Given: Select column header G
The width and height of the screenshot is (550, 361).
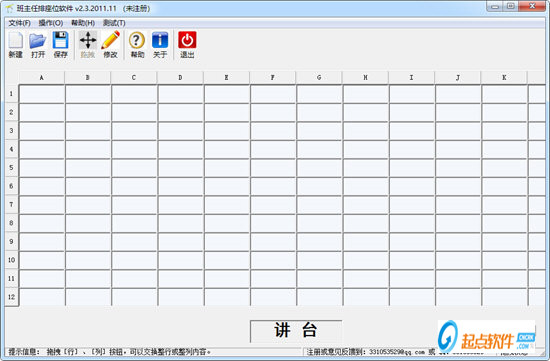Looking at the screenshot, I should tap(319, 78).
